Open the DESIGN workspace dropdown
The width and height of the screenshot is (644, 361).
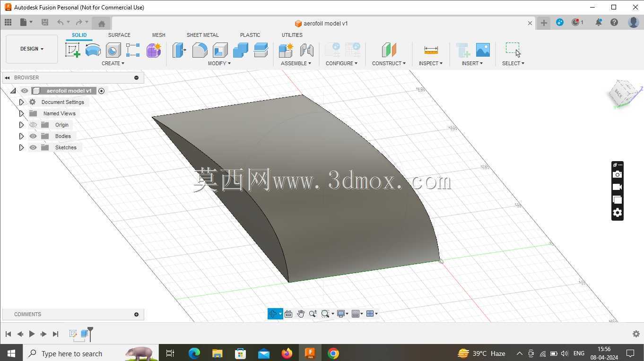32,49
